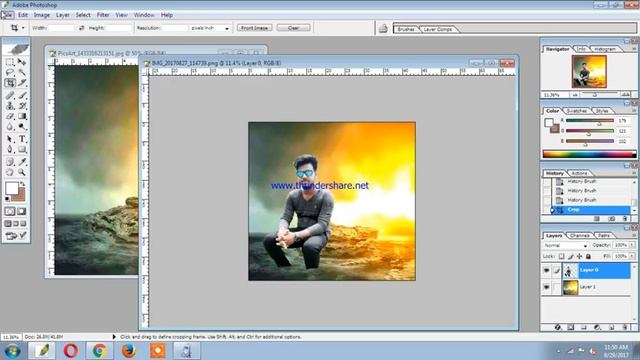Toggle link box next to Layer 1

(556, 287)
